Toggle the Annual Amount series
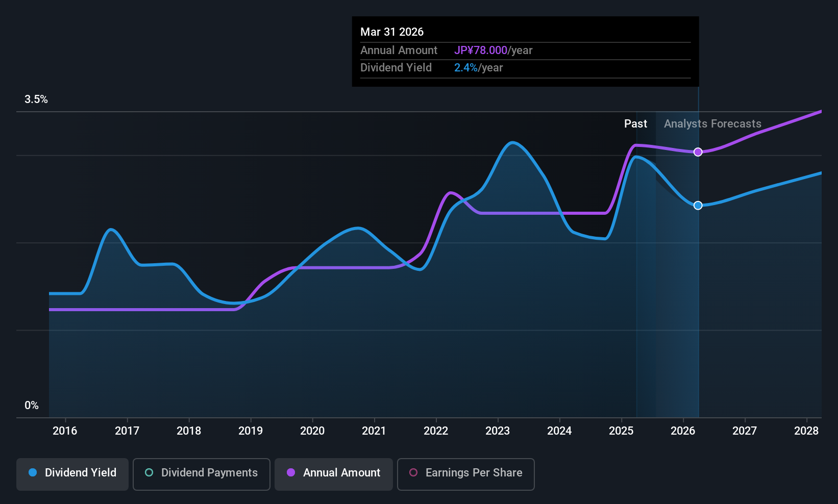 334,474
